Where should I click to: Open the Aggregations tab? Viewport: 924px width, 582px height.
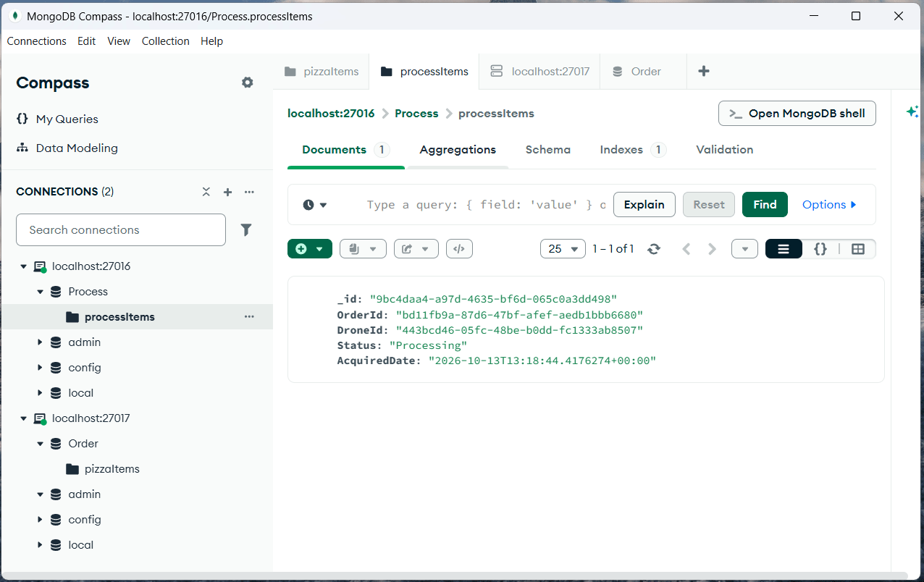point(458,150)
